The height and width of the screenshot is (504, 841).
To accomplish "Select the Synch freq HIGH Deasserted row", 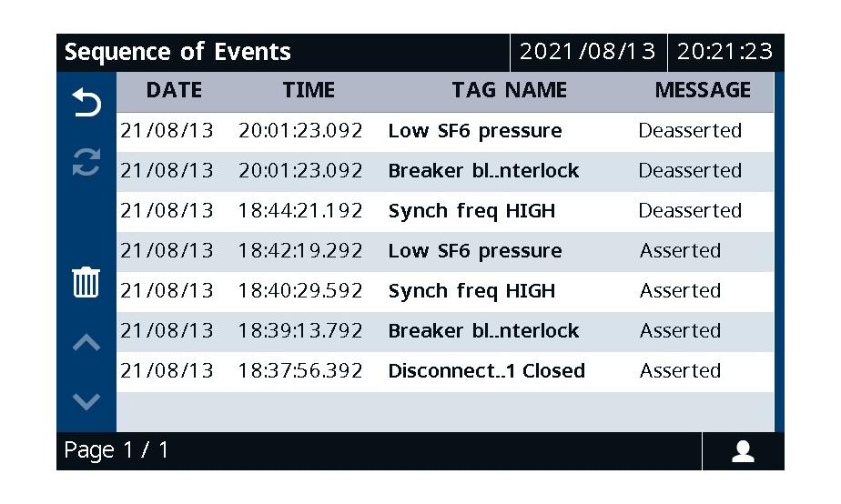I will click(445, 212).
